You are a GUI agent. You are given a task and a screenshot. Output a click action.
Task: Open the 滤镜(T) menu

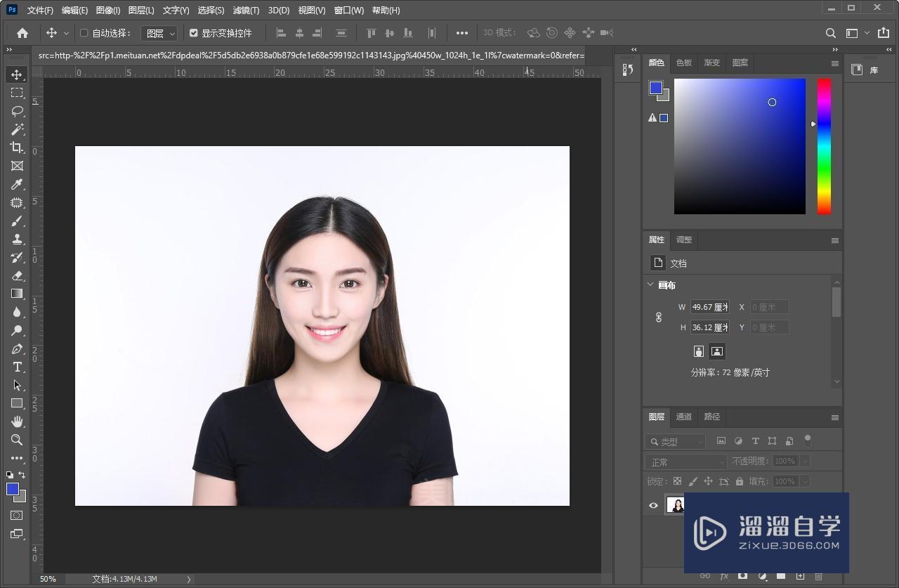(x=246, y=10)
